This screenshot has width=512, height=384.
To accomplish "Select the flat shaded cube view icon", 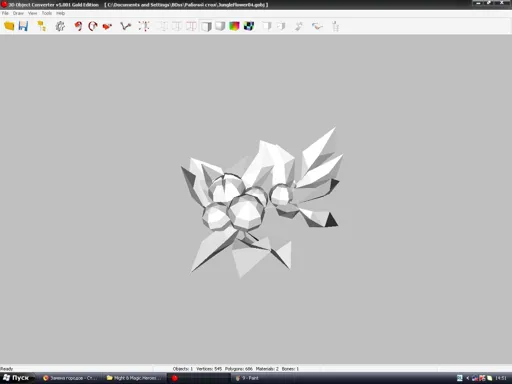I will [x=206, y=26].
